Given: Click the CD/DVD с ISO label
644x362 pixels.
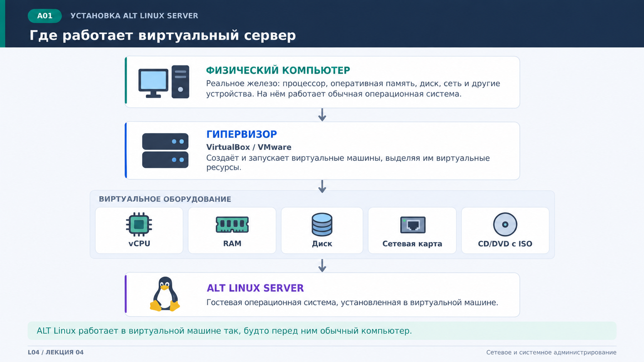Looking at the screenshot, I should pos(505,244).
